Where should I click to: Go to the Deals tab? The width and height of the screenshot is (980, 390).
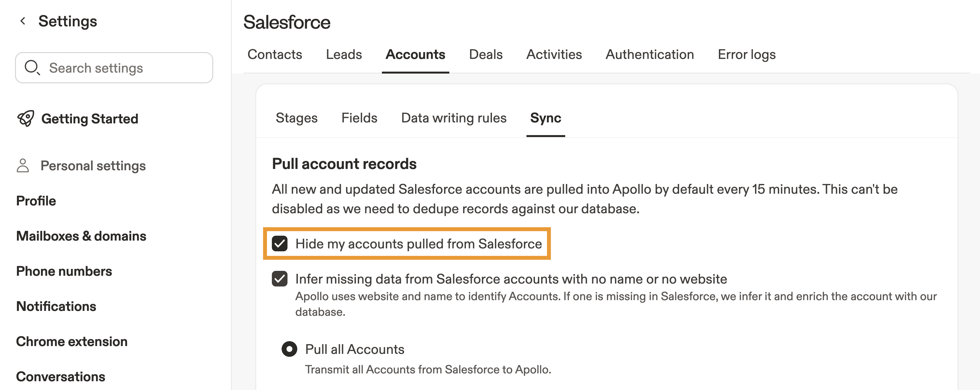(485, 54)
